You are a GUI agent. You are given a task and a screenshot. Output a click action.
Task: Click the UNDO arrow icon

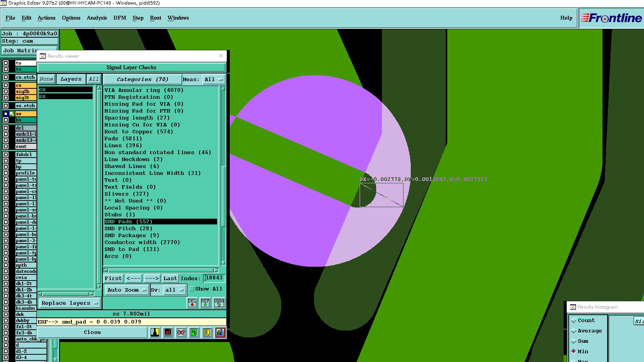(x=219, y=303)
